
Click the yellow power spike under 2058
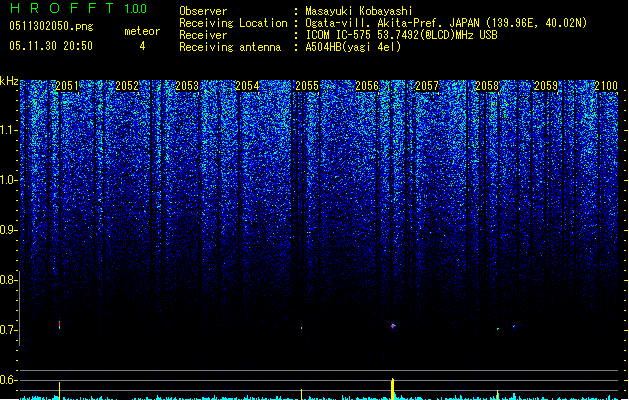497,395
